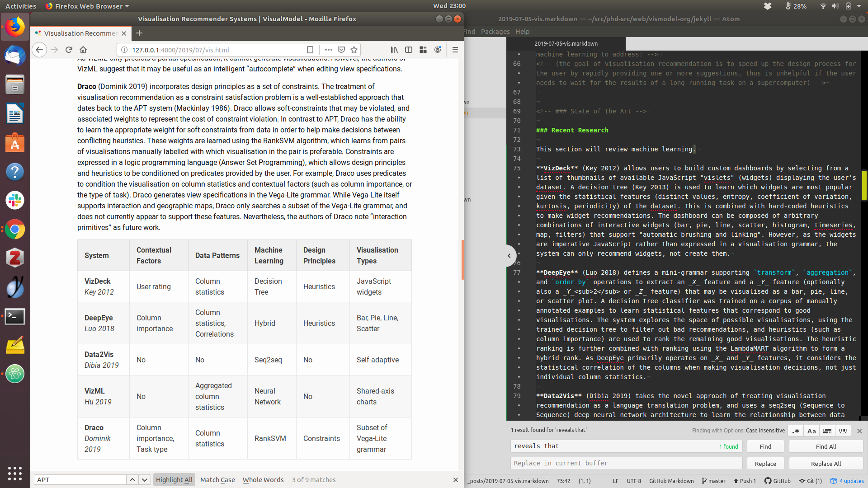Collapse the Atom tree view chevron

509,256
